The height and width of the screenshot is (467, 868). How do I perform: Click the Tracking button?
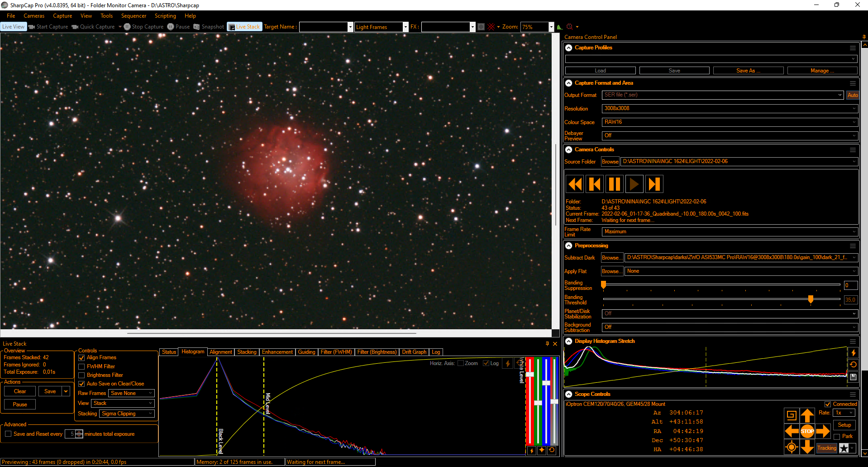[x=827, y=448]
